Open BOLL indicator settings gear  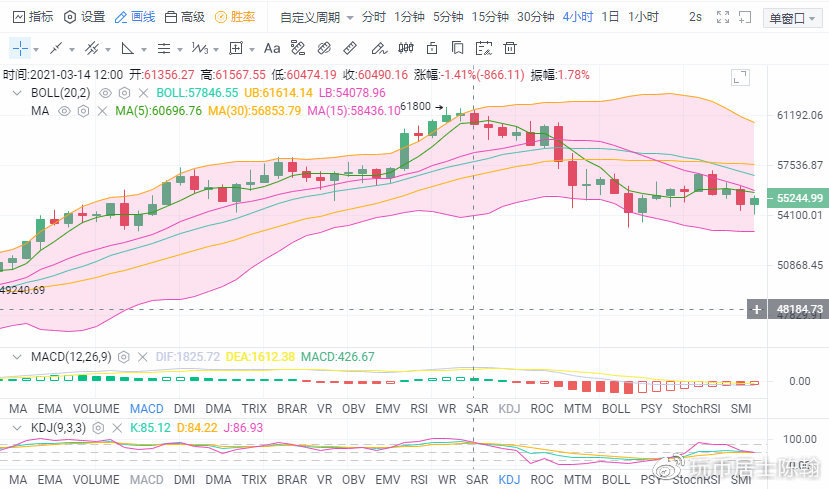click(x=124, y=93)
